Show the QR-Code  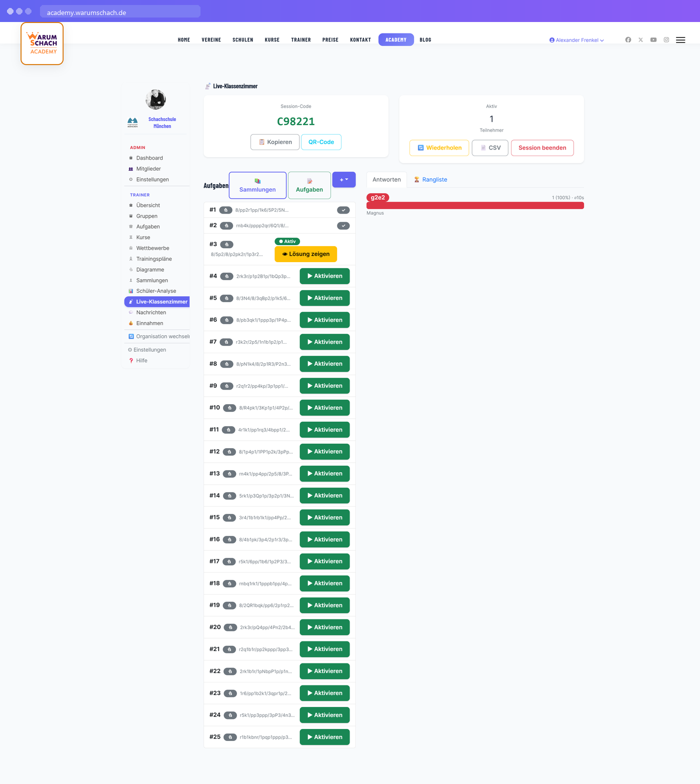[321, 142]
